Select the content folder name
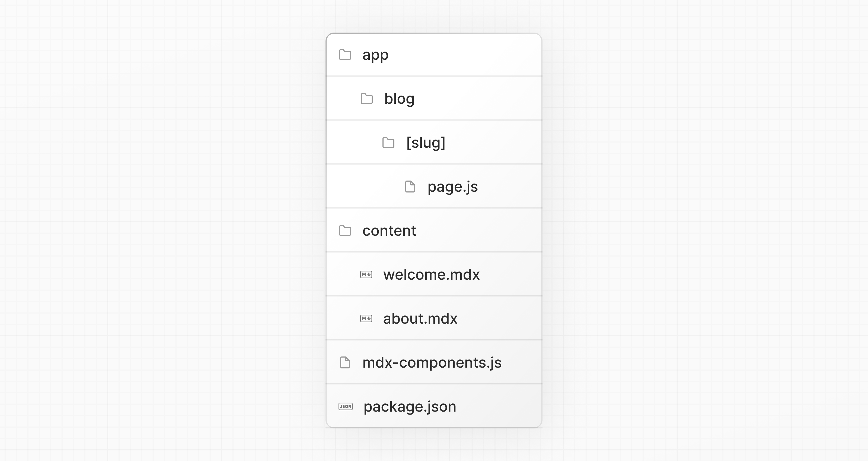The height and width of the screenshot is (461, 868). pyautogui.click(x=389, y=231)
